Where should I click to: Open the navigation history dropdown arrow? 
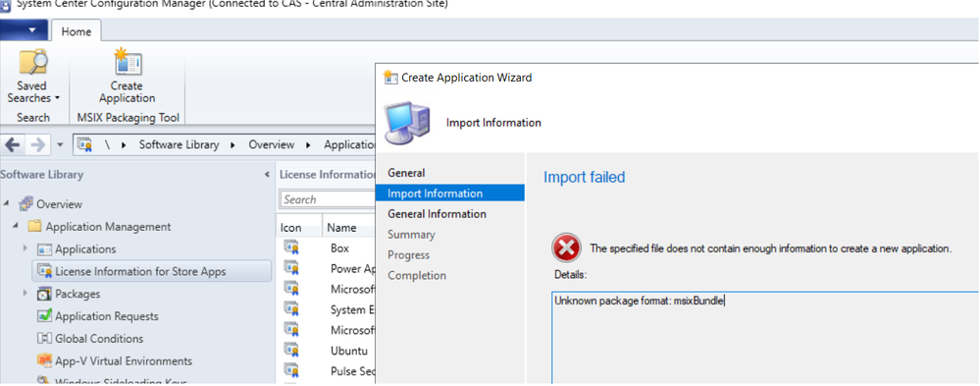tap(60, 145)
